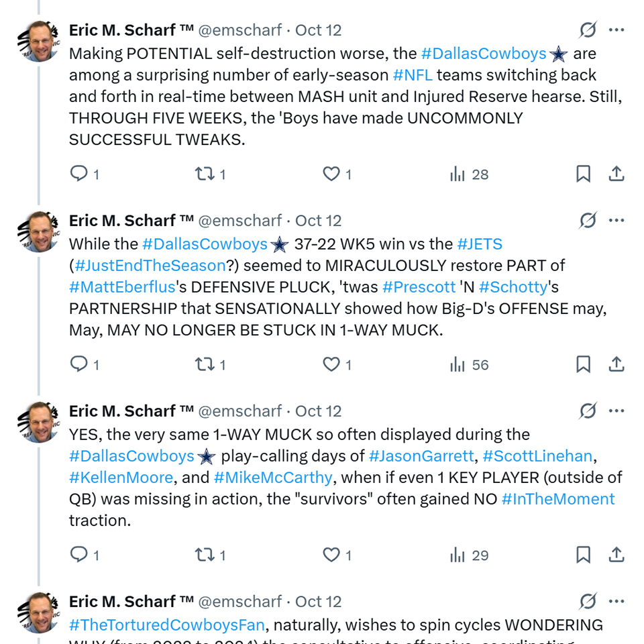Screen dimensions: 644x644
Task: Open more options on WK5 win tweet
Action: point(616,221)
